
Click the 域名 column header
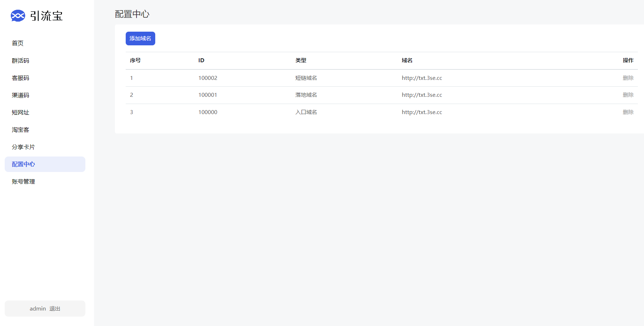coord(407,60)
